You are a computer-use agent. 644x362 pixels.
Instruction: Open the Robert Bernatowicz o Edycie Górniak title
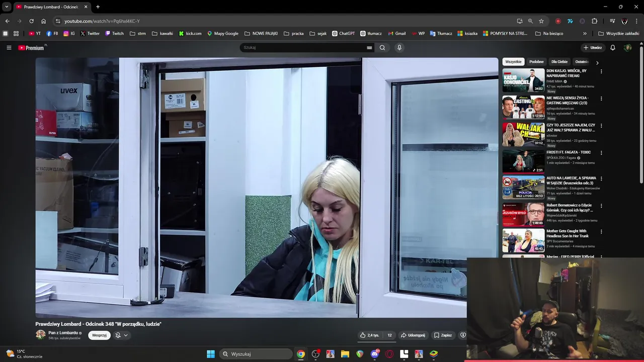click(570, 208)
